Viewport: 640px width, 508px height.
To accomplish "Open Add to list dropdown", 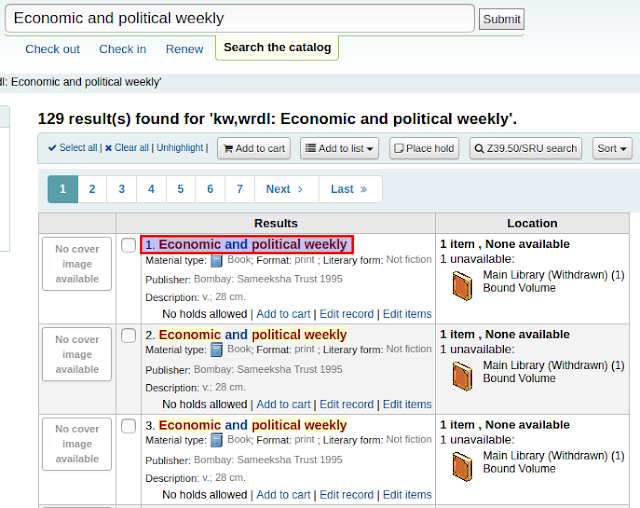I will tap(339, 148).
